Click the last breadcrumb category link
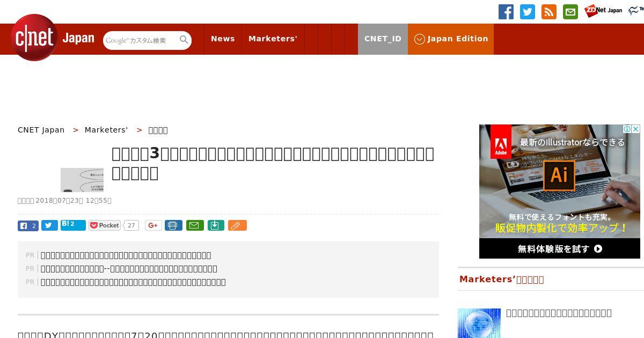The width and height of the screenshot is (644, 338). point(158,130)
